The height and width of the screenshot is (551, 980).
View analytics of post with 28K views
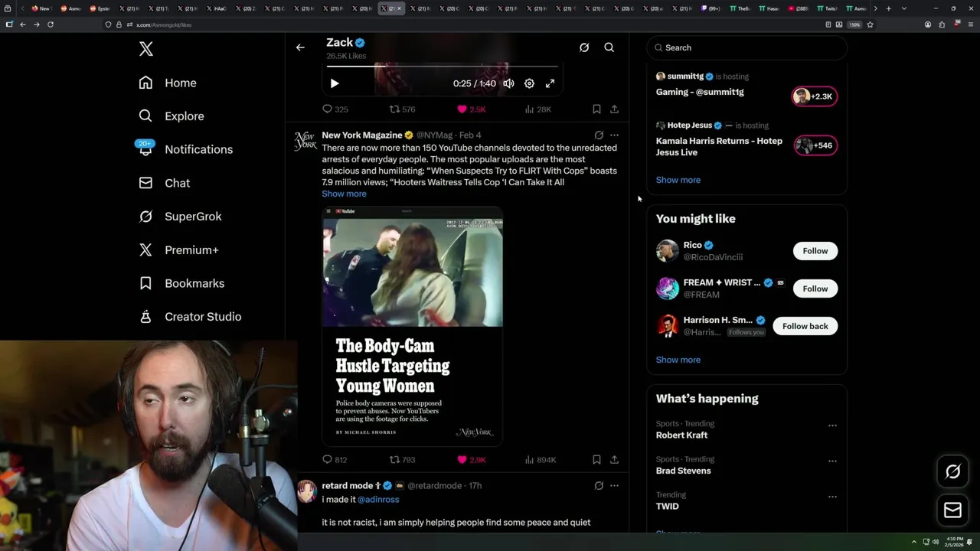coord(537,109)
